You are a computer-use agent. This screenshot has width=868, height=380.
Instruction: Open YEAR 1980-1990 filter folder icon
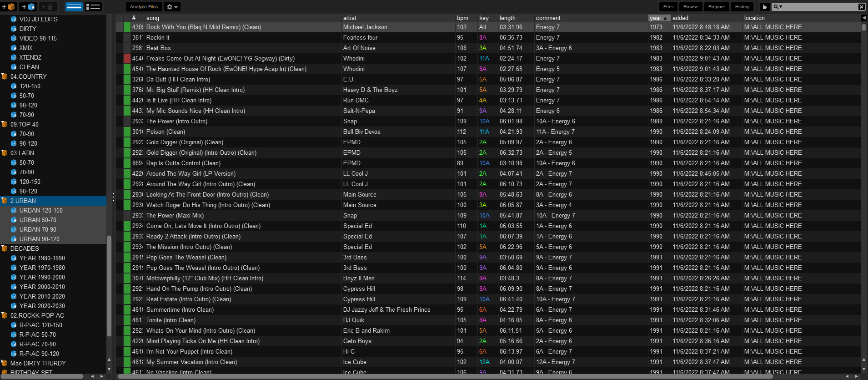[x=14, y=258]
